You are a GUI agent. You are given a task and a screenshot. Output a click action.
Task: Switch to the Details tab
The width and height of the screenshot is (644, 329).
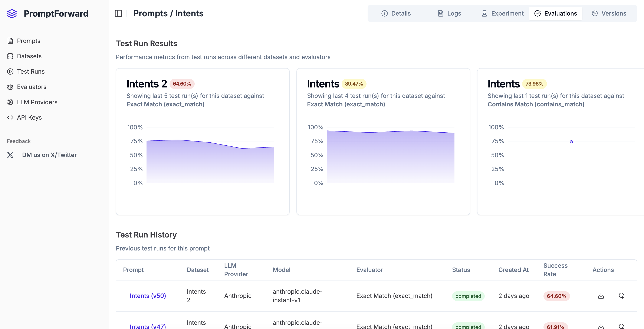396,13
